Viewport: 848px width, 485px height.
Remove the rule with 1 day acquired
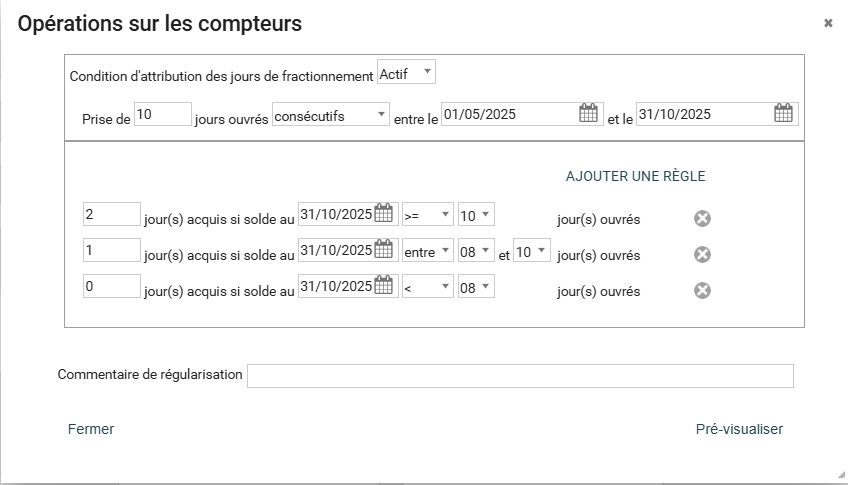click(702, 254)
